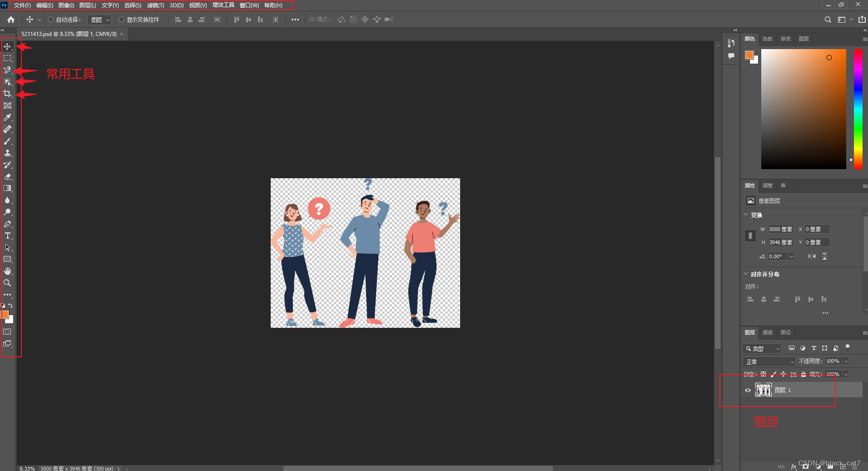The image size is (868, 471).
Task: Select the Pen tool
Action: 7,224
